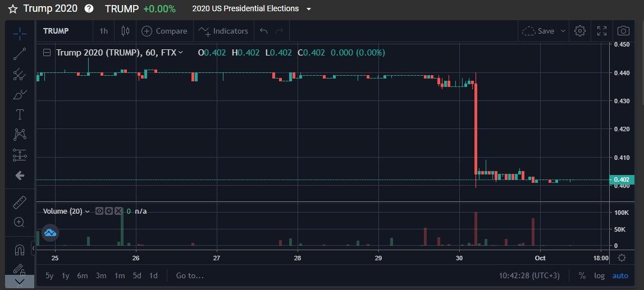The width and height of the screenshot is (644, 290).
Task: Open the candlestick chart style selector
Action: (125, 31)
